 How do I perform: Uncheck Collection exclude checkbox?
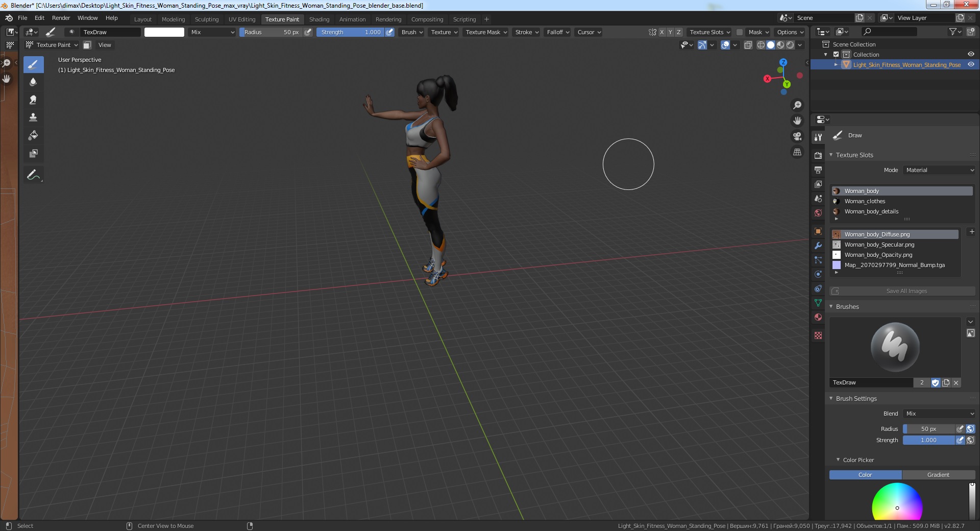coord(836,55)
